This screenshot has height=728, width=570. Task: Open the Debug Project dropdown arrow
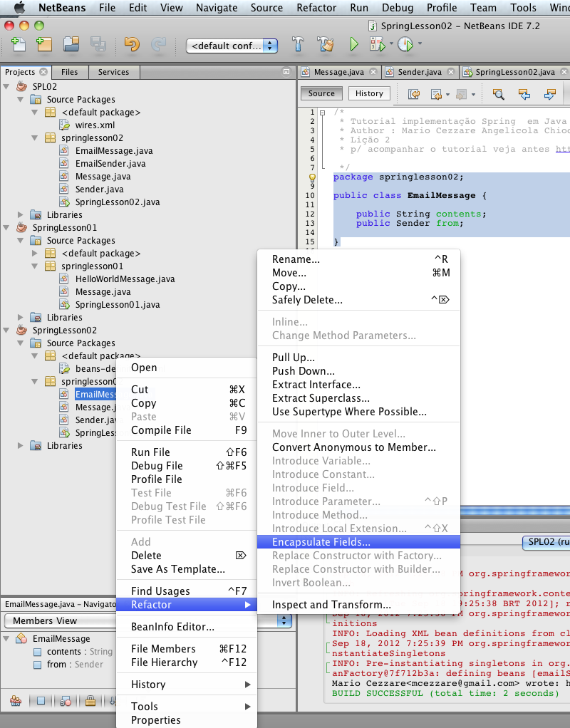pos(391,43)
